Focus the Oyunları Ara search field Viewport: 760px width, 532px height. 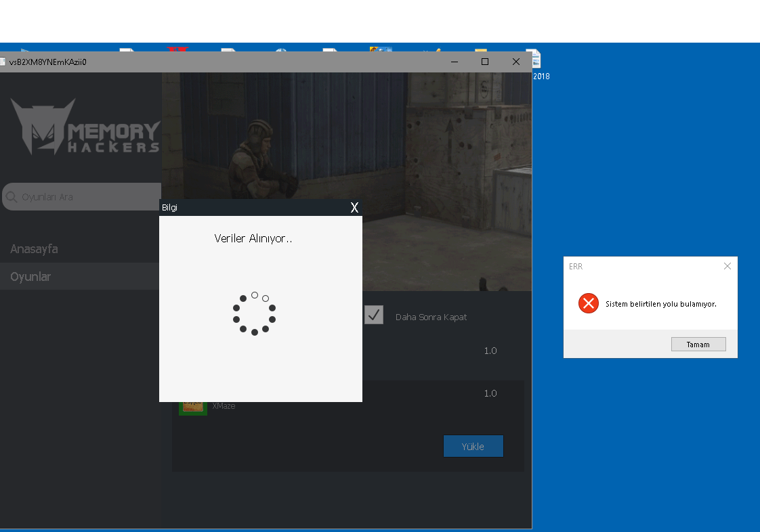coord(82,197)
